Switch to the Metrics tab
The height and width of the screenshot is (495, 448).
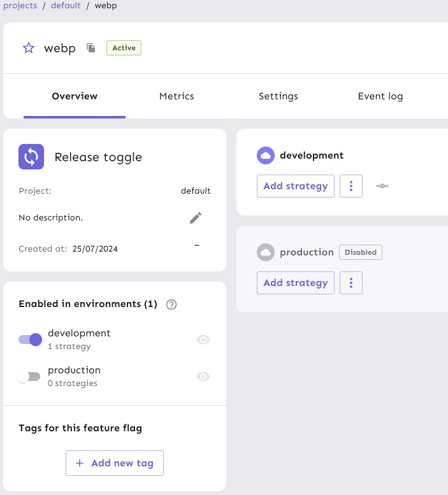[177, 96]
